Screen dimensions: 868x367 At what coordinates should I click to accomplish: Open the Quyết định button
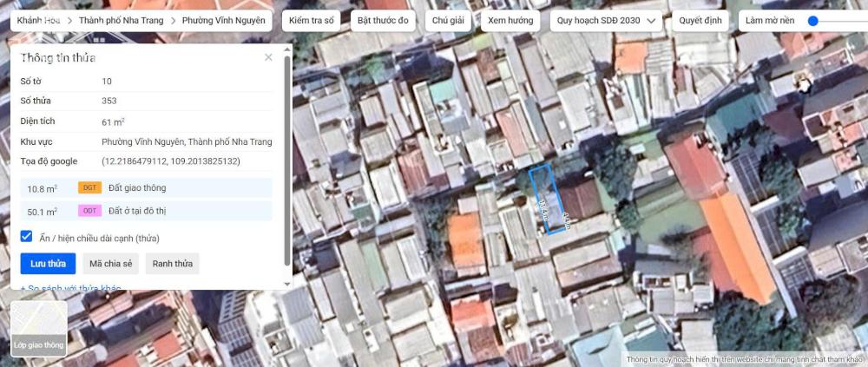[x=700, y=20]
